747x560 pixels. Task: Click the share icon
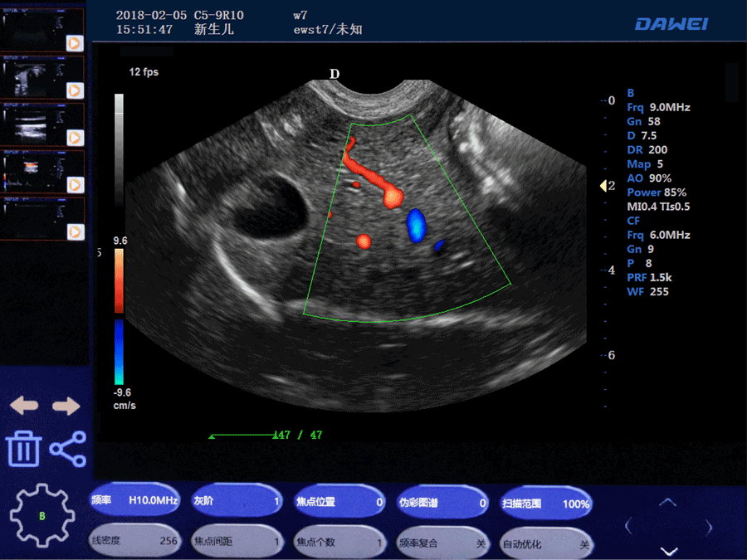(68, 448)
